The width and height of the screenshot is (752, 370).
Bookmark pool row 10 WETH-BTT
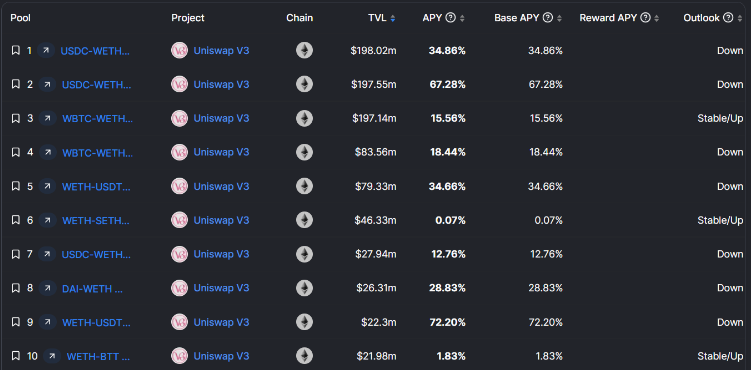click(16, 356)
